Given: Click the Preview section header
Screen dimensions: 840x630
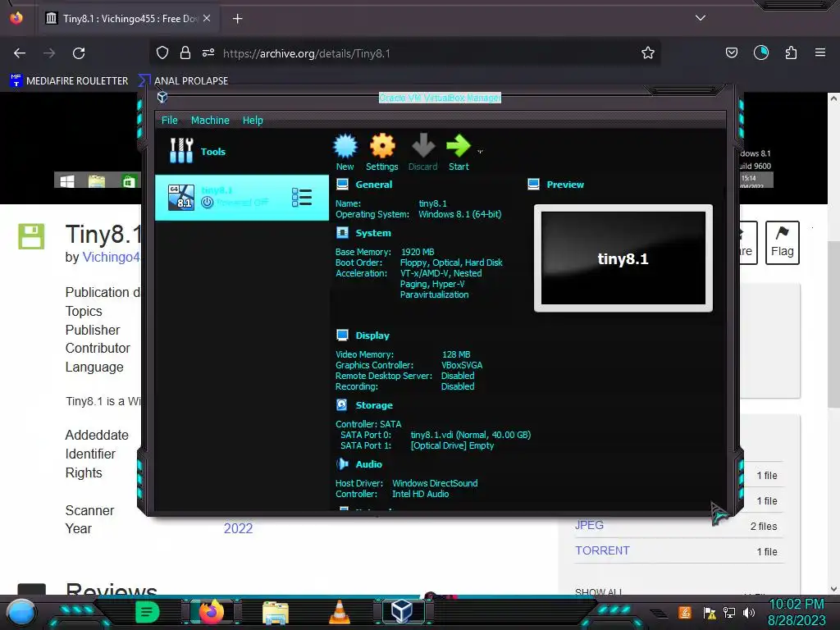Looking at the screenshot, I should click(565, 185).
